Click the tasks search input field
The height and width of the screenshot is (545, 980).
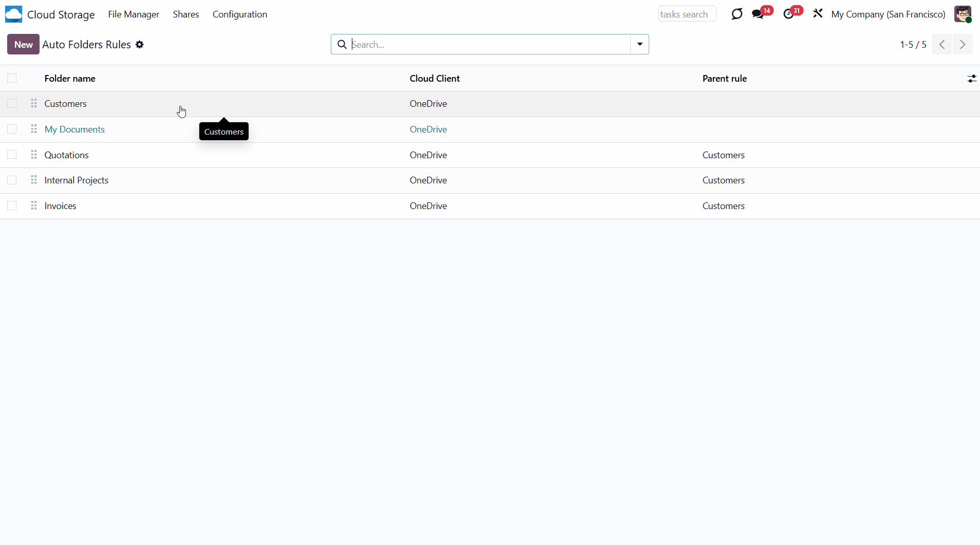[687, 14]
